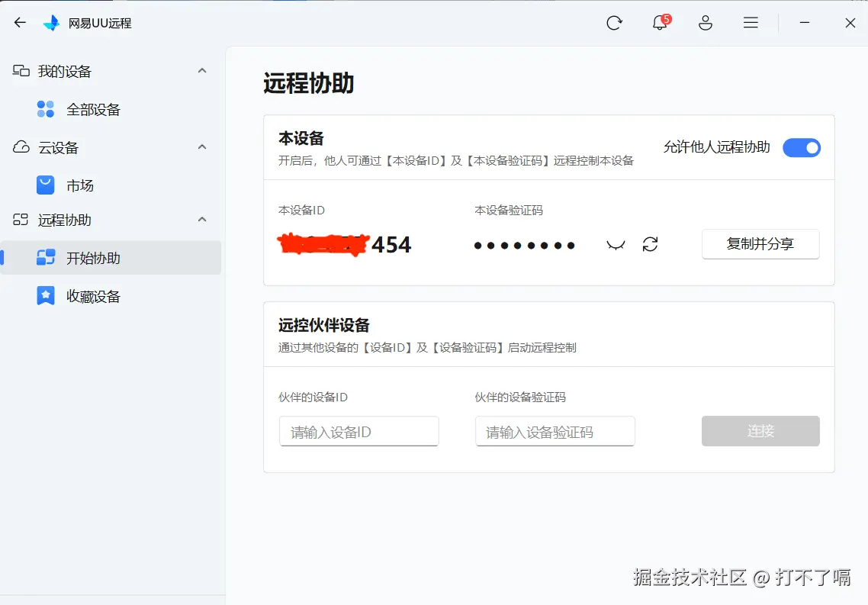Regenerate the device verification code
Image resolution: width=868 pixels, height=605 pixels.
pyautogui.click(x=650, y=244)
